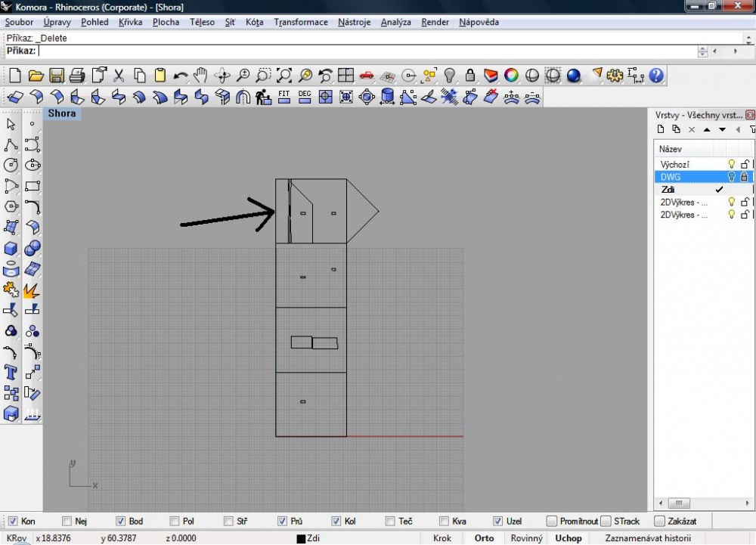Enable the Nej object snap checkbox
756x545 pixels.
point(67,521)
